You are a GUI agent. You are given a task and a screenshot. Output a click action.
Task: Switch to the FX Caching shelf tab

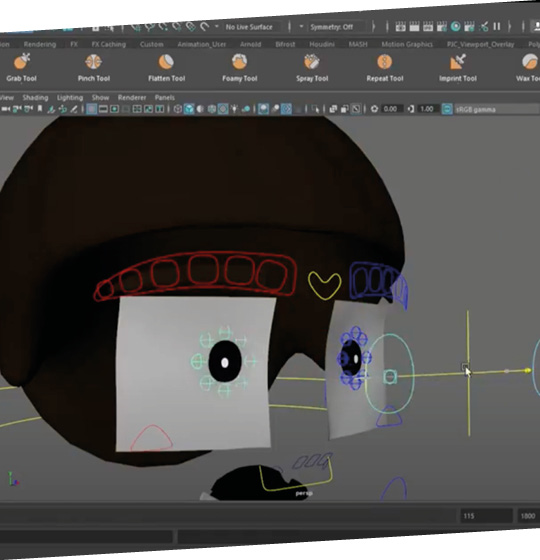(109, 44)
